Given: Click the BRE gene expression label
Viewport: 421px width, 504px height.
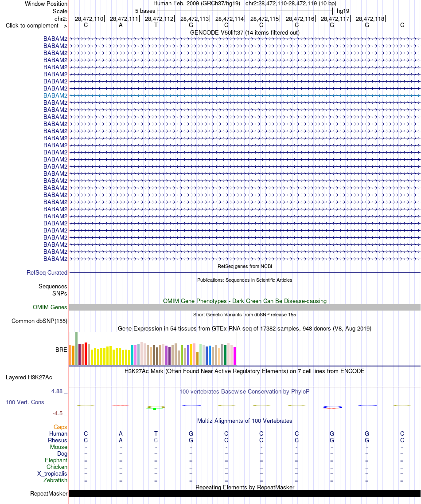Looking at the screenshot, I should (x=61, y=350).
